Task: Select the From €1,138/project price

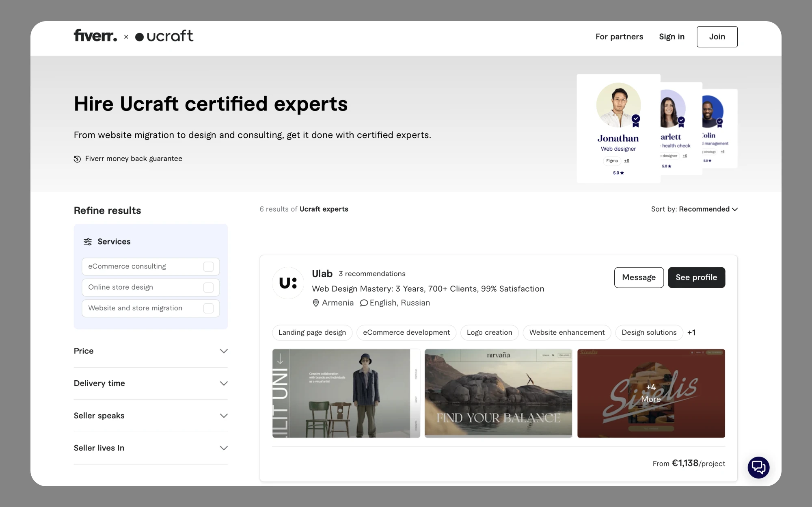Action: [689, 464]
